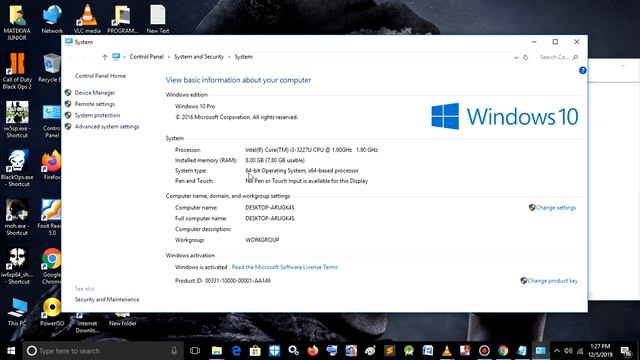The image size is (640, 360).
Task: Click the Network desktop icon
Action: 52,19
